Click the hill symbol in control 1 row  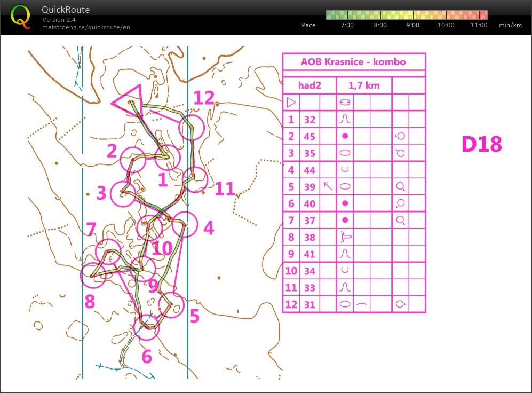pos(345,119)
